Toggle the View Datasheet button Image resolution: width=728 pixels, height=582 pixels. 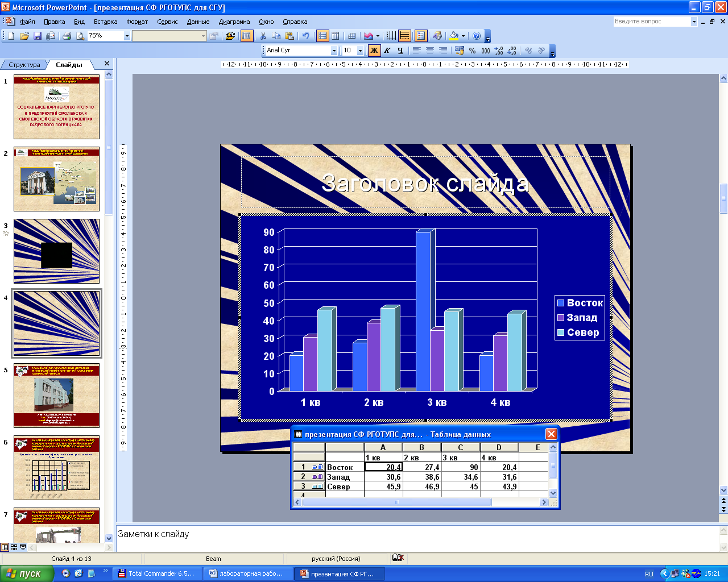246,36
